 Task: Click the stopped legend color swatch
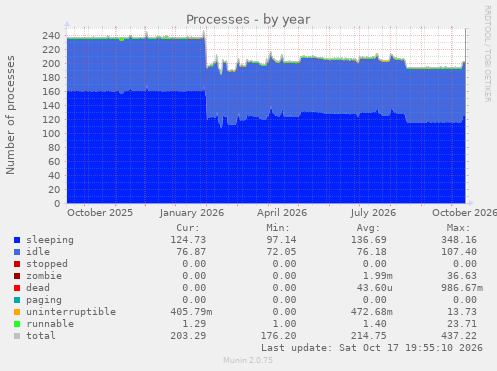click(17, 264)
